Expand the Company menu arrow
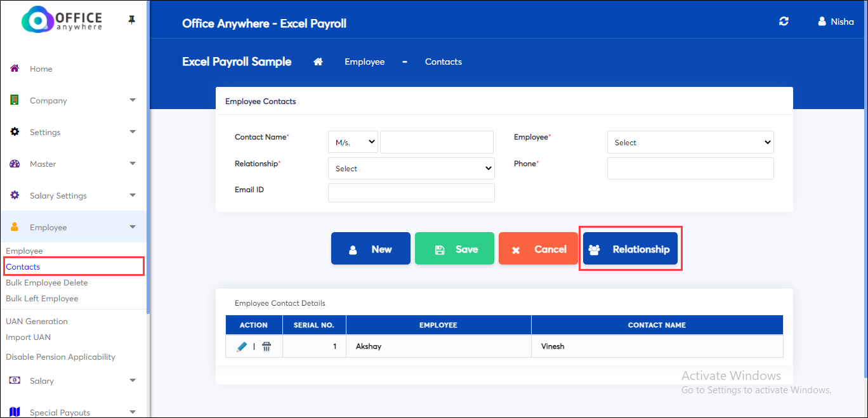 point(133,100)
